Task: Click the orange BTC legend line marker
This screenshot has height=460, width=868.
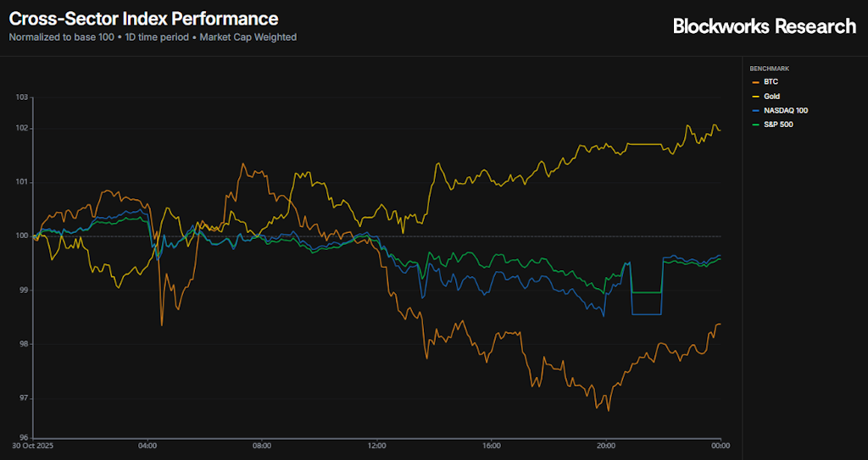Action: (755, 82)
